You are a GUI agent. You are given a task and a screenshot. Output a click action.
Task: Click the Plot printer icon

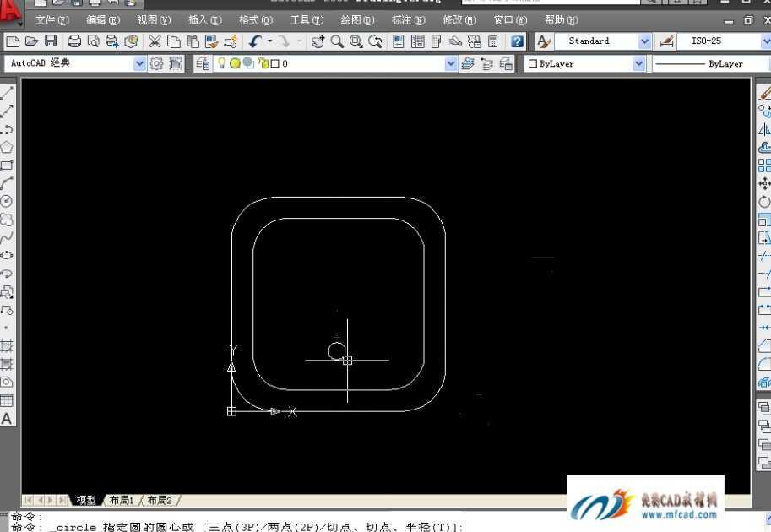[74, 41]
